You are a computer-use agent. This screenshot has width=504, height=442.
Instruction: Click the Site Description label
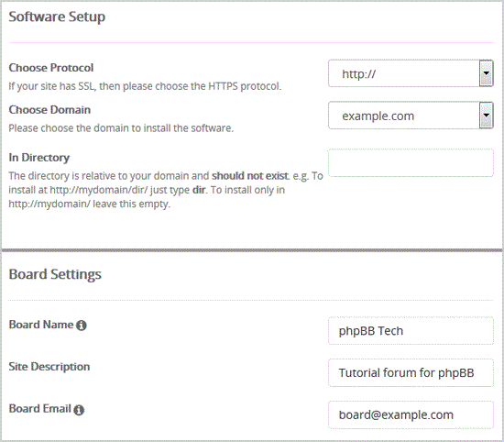(x=49, y=367)
